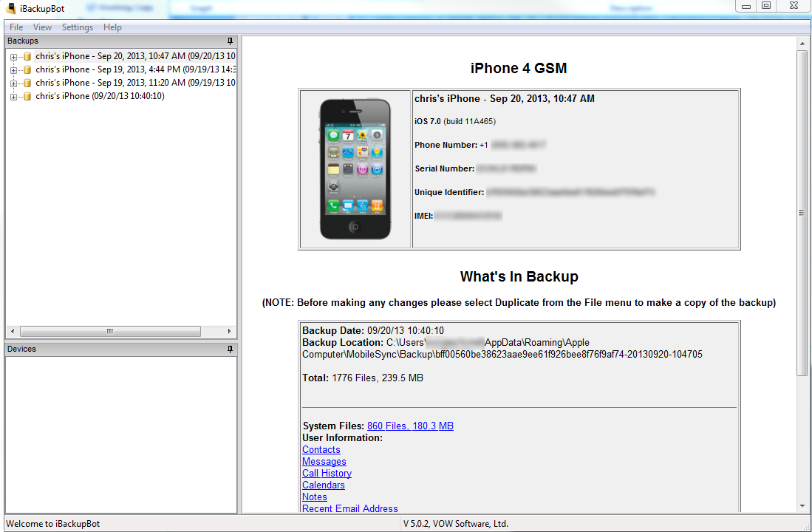The height and width of the screenshot is (532, 812).
Task: Click the V 5.0.2, VOW Software status text
Action: [456, 524]
